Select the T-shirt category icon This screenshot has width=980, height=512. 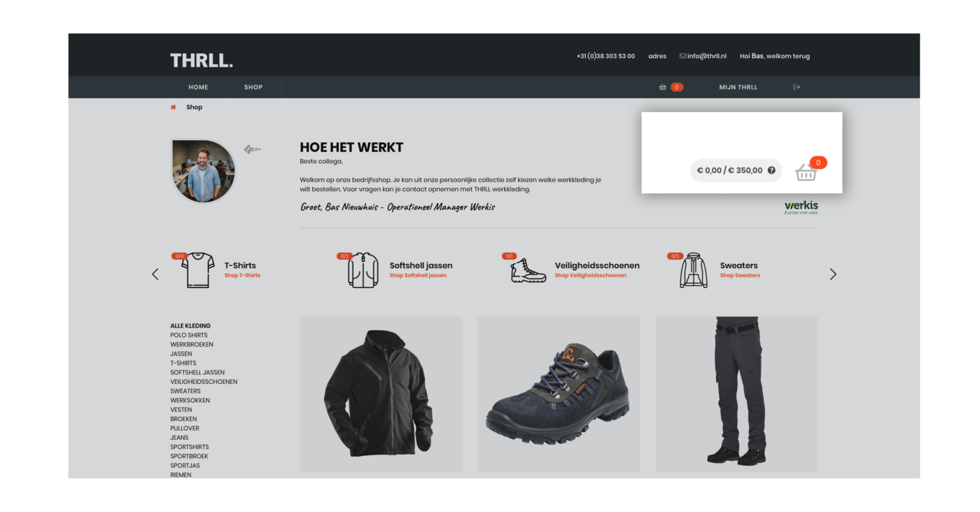197,270
